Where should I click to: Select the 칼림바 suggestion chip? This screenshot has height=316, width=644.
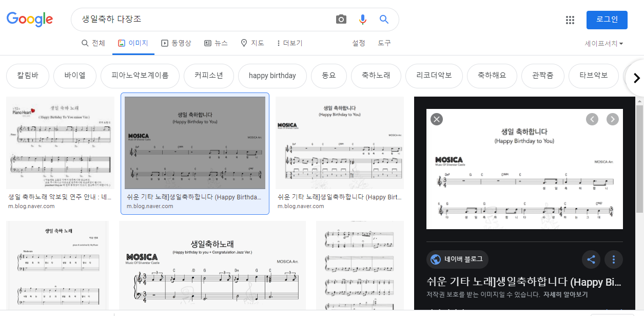(28, 76)
